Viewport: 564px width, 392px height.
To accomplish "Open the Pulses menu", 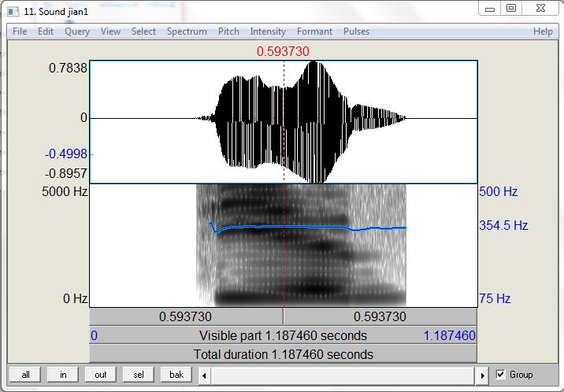I will [356, 31].
